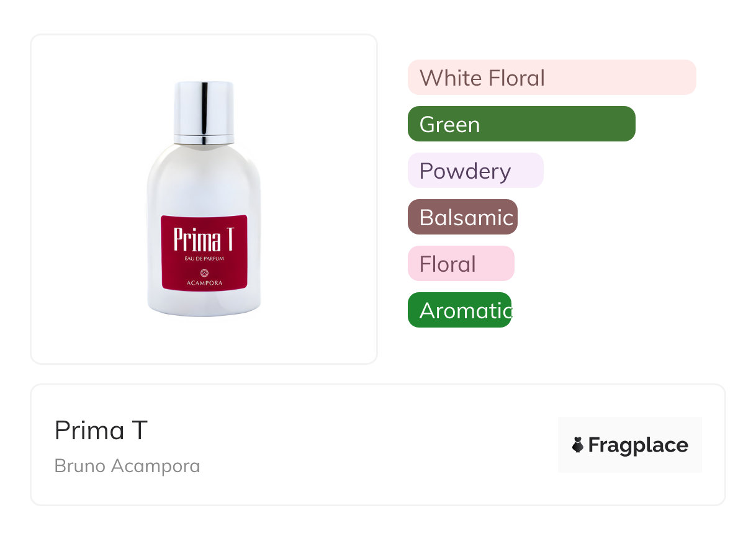The width and height of the screenshot is (756, 536).
Task: Click the Fragplace brand name text
Action: (638, 445)
